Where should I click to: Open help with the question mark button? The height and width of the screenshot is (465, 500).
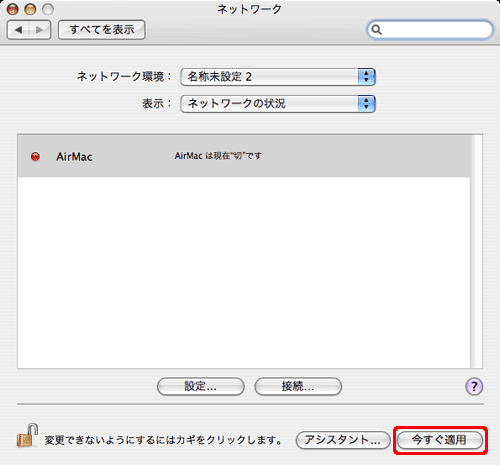474,387
